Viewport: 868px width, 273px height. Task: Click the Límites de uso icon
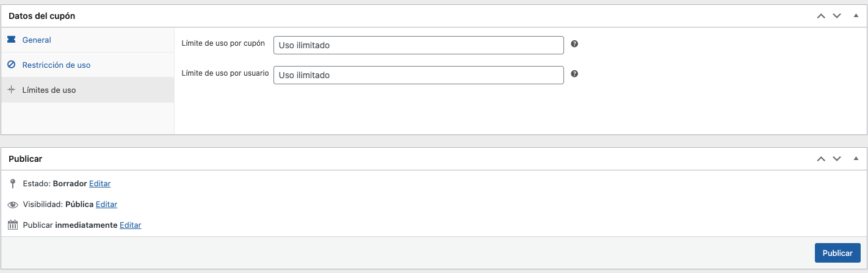point(11,90)
